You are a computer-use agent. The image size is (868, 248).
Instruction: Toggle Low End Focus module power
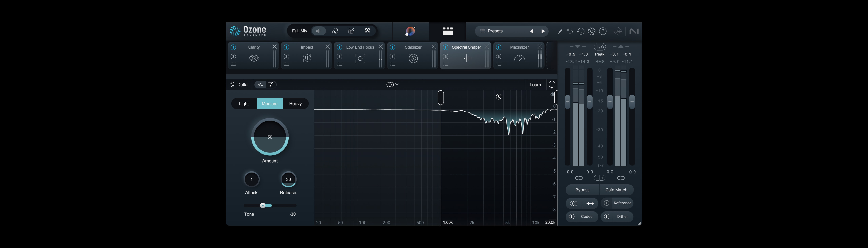340,47
